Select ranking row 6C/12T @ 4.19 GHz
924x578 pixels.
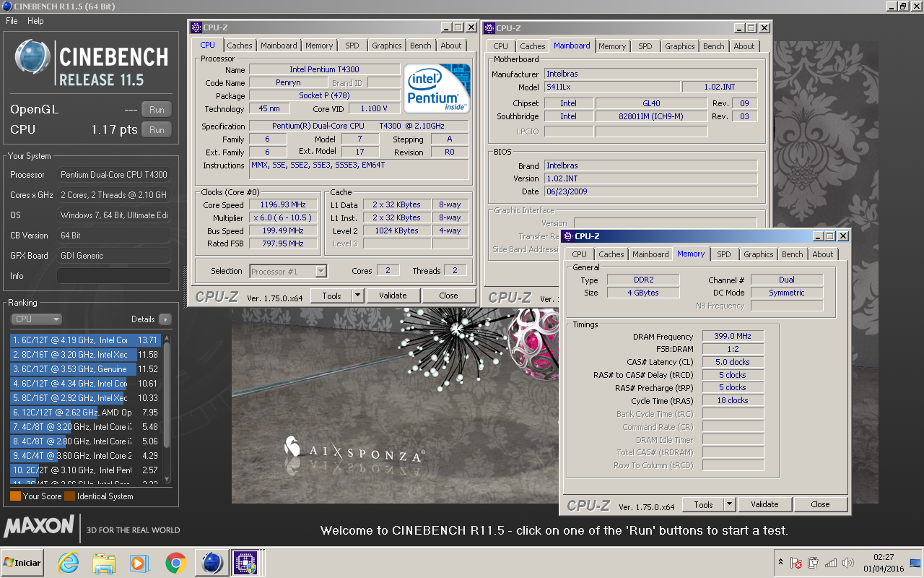[85, 340]
